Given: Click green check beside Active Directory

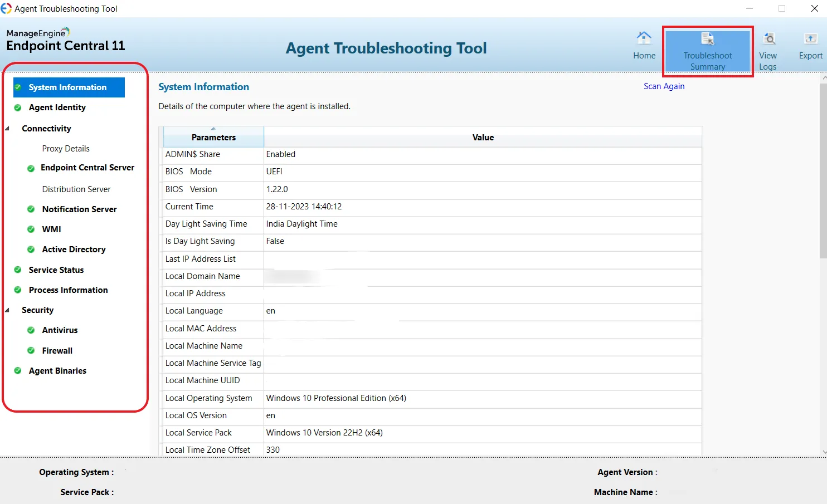Looking at the screenshot, I should tap(31, 249).
